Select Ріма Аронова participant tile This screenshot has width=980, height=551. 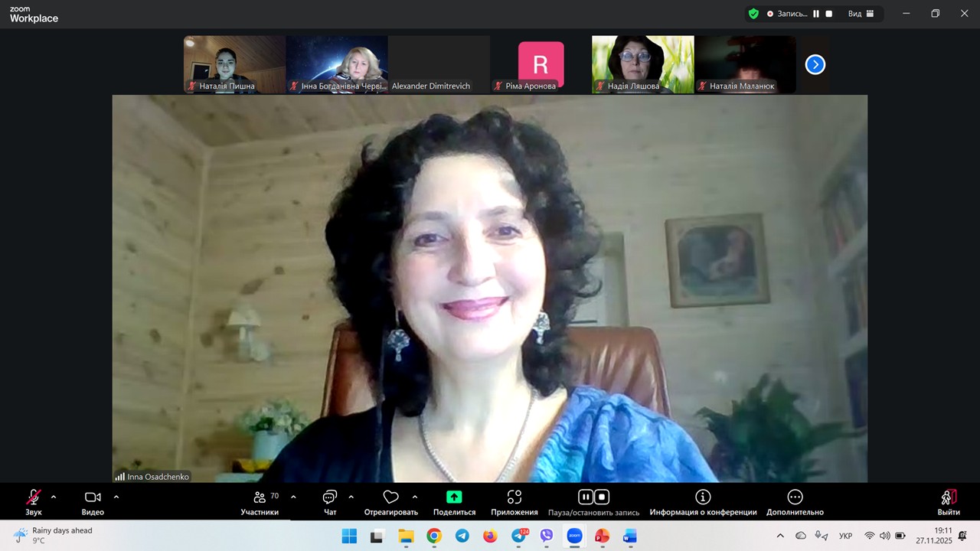coord(541,64)
